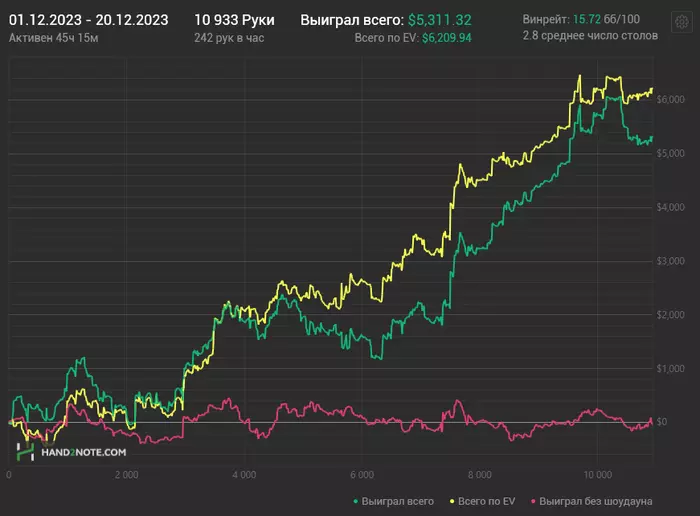The height and width of the screenshot is (516, 700).
Task: Click the EV total value $6,209.94
Action: click(447, 38)
